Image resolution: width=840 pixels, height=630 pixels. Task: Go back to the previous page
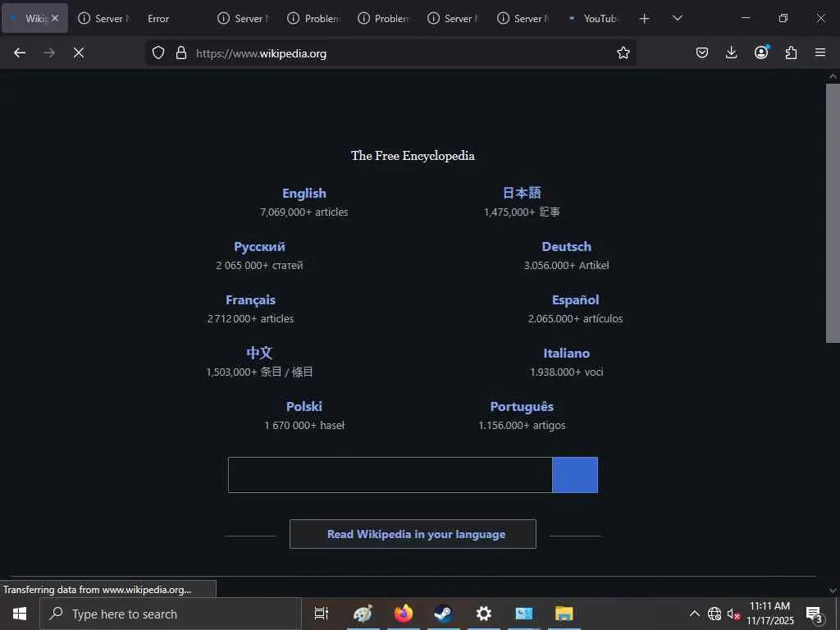(x=20, y=52)
